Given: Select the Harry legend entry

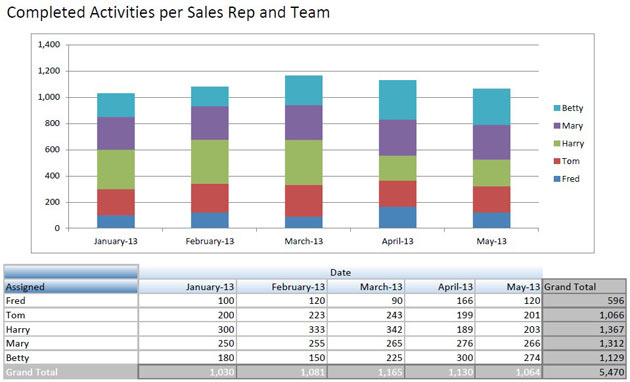Looking at the screenshot, I should 569,143.
